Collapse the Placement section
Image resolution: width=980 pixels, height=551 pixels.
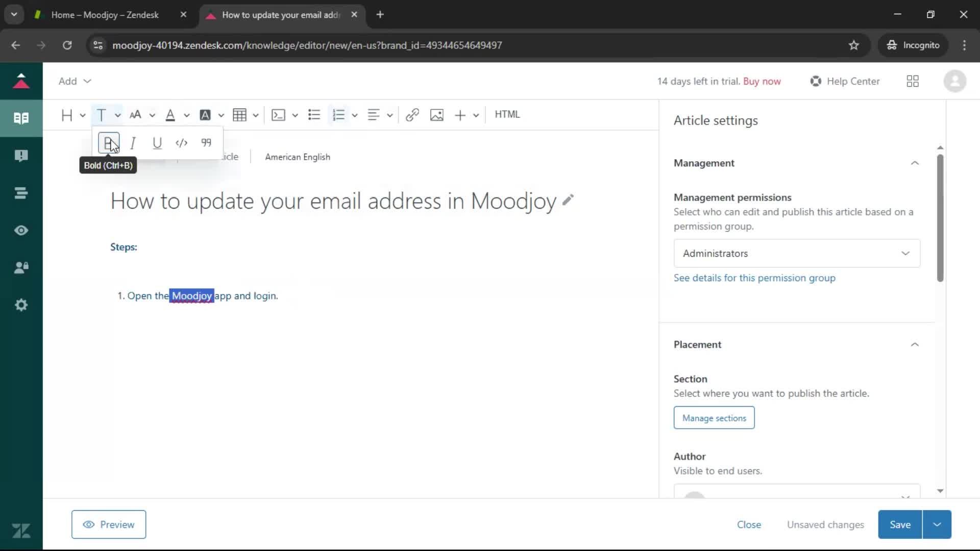coord(915,345)
